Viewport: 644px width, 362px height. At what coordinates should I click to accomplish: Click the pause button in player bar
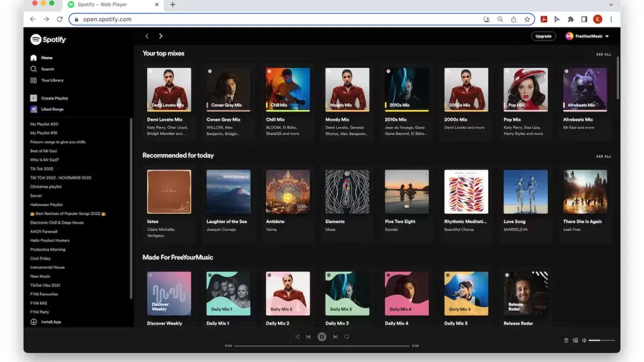[322, 337]
